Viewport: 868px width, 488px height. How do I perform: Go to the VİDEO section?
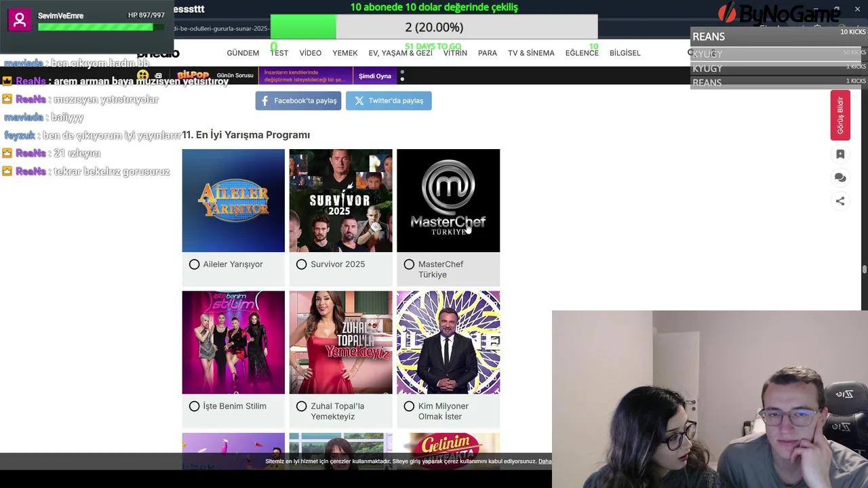[x=311, y=53]
